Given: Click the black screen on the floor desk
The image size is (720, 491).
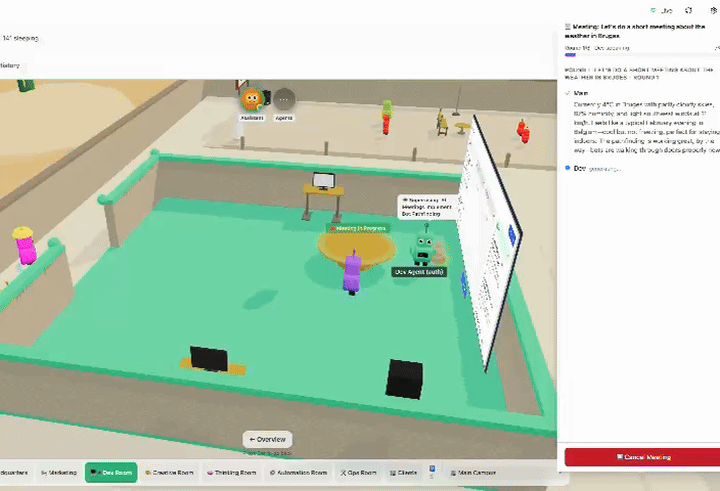Looking at the screenshot, I should 209,359.
